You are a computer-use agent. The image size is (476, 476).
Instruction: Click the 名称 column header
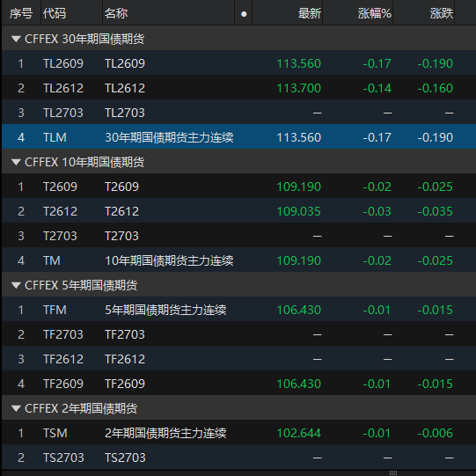[169, 13]
